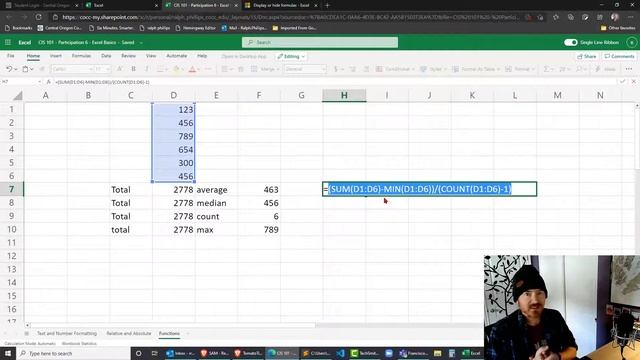
Task: Click the Sort and Filter icon
Action: point(562,69)
